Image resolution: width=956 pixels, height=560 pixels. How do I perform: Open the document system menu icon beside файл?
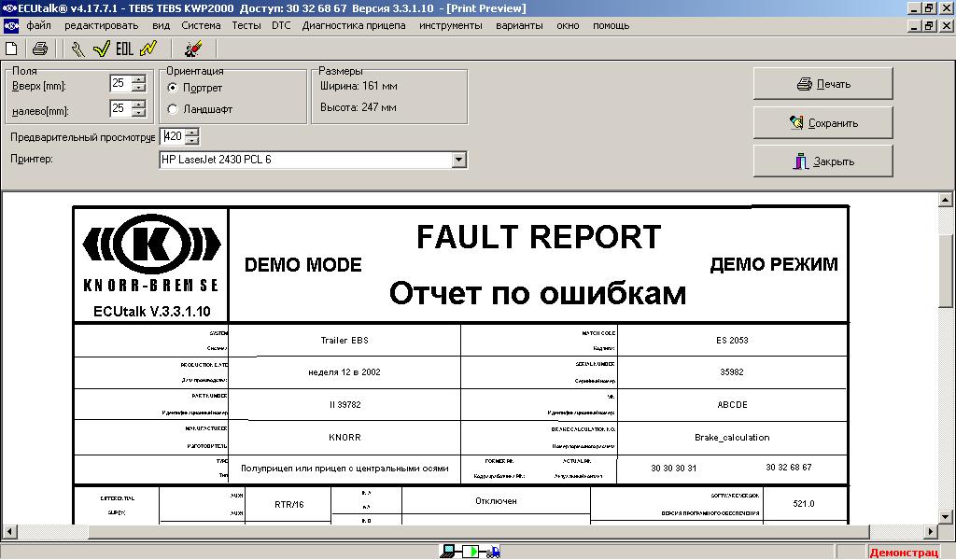(x=11, y=26)
